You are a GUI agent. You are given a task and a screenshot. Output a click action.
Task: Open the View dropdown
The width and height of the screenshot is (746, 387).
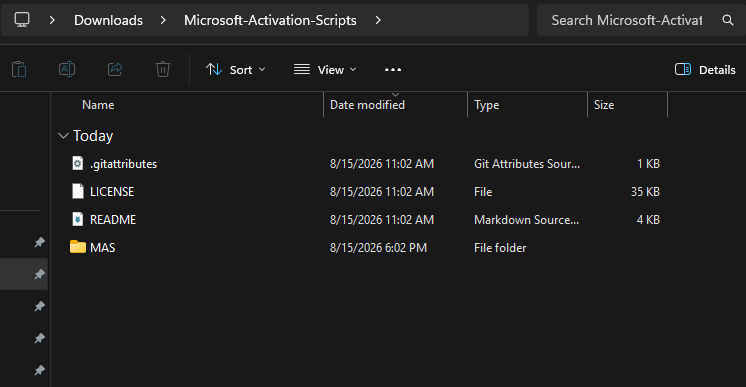coord(325,69)
